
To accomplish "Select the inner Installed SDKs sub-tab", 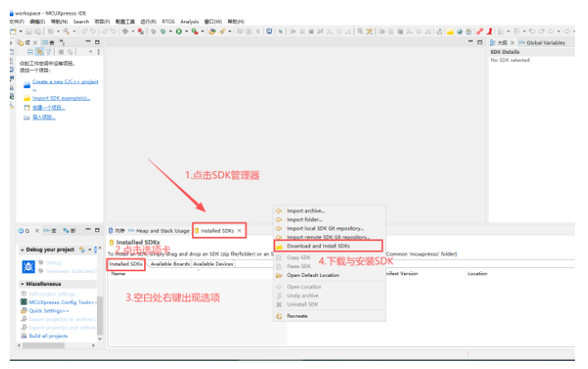I will click(x=126, y=264).
